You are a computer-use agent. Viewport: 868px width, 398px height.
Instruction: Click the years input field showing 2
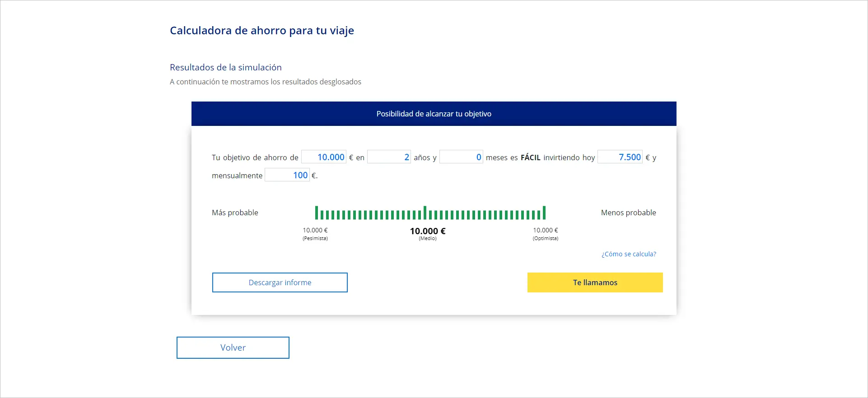[389, 157]
